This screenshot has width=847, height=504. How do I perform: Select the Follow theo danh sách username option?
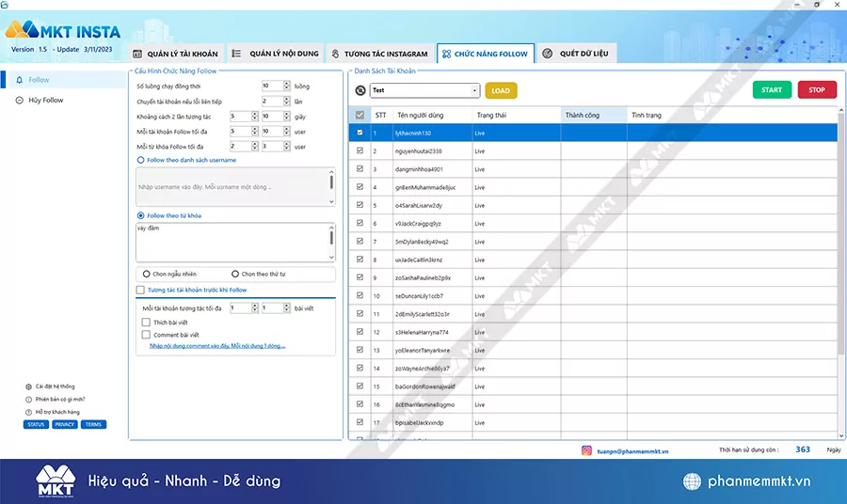(140, 160)
